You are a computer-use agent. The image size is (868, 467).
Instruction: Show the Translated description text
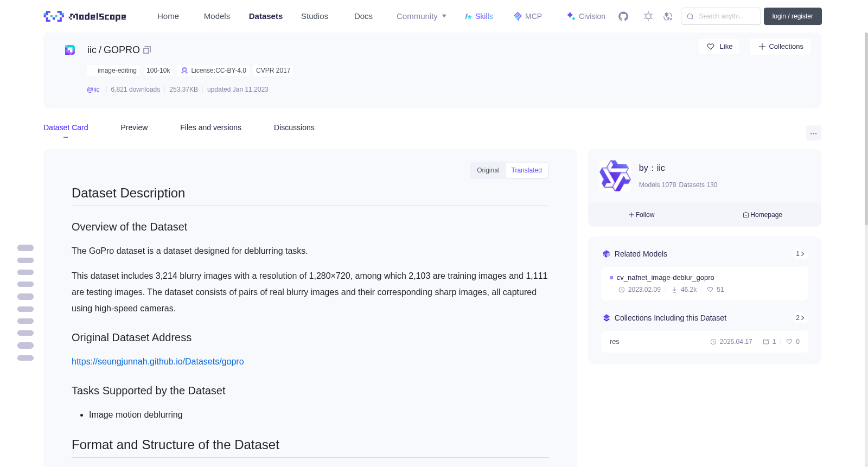click(526, 170)
